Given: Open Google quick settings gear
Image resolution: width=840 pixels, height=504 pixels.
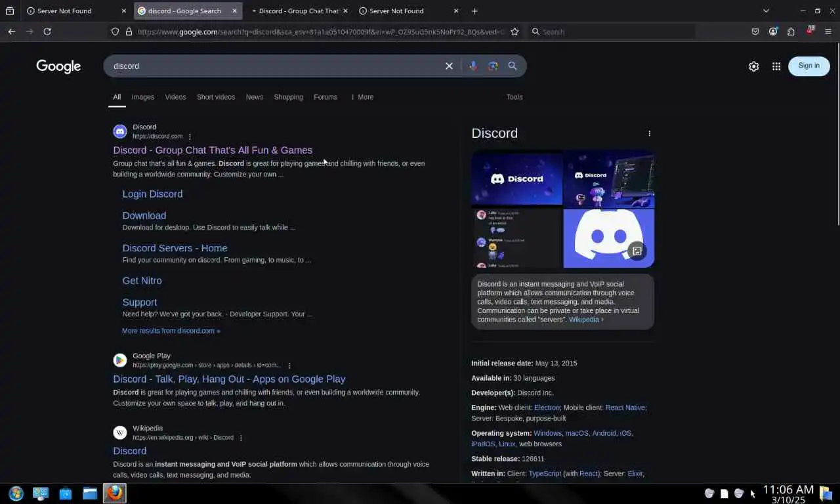Looking at the screenshot, I should pos(754,66).
